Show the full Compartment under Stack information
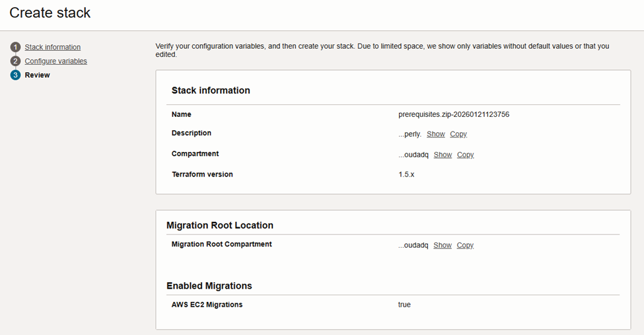This screenshot has height=335, width=644. pyautogui.click(x=443, y=155)
